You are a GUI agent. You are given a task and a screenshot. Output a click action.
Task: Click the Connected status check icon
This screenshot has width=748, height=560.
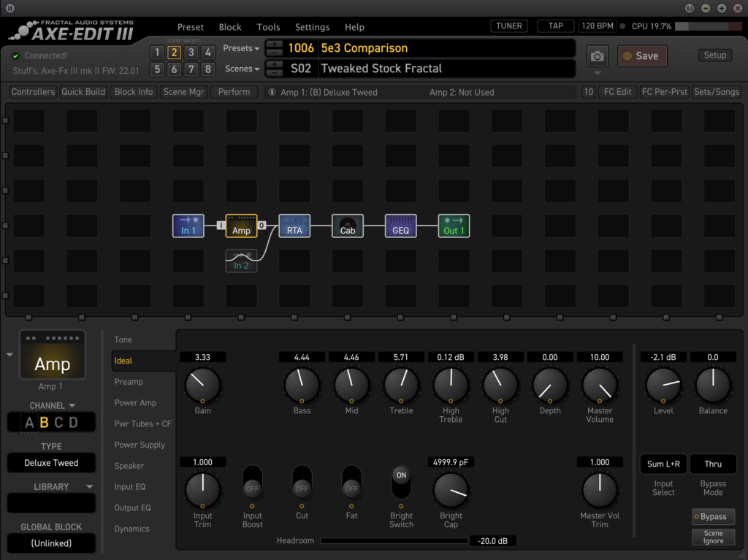(x=16, y=55)
